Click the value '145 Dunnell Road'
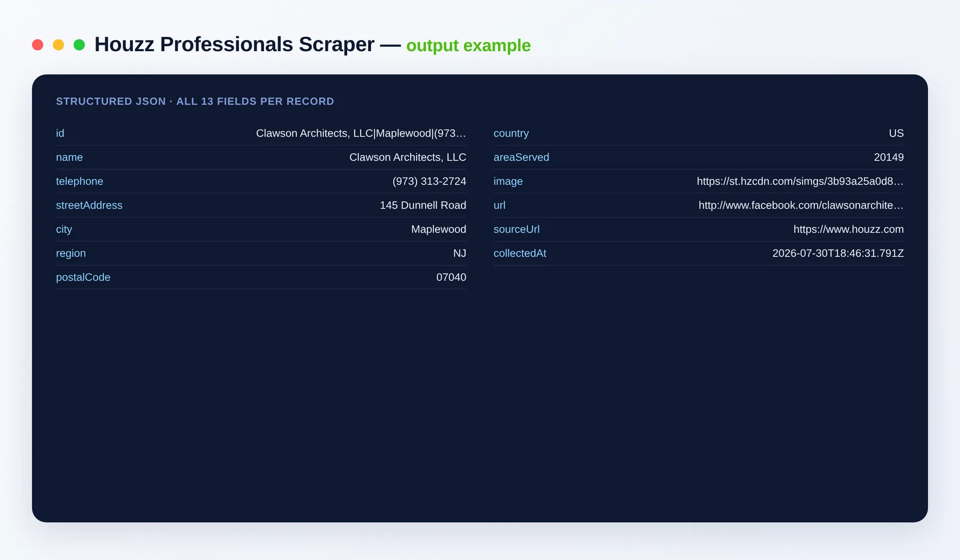This screenshot has height=560, width=960. coord(423,205)
